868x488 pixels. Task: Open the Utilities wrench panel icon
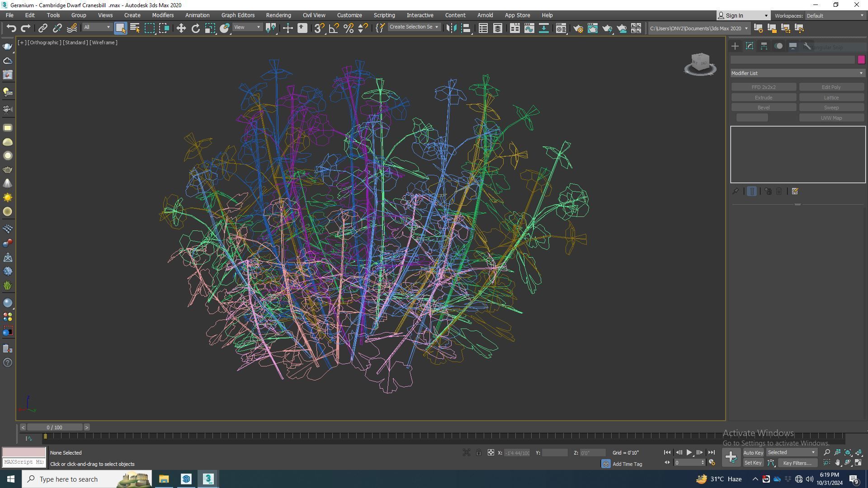[x=807, y=46]
